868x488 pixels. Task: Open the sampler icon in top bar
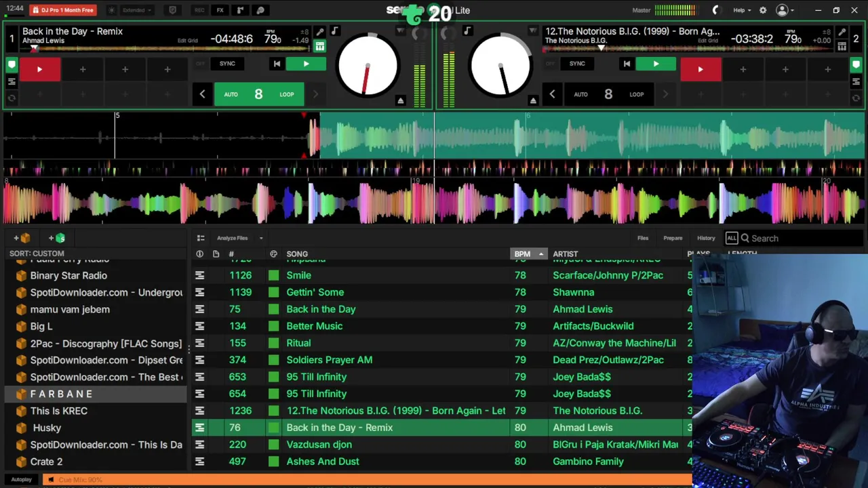240,10
